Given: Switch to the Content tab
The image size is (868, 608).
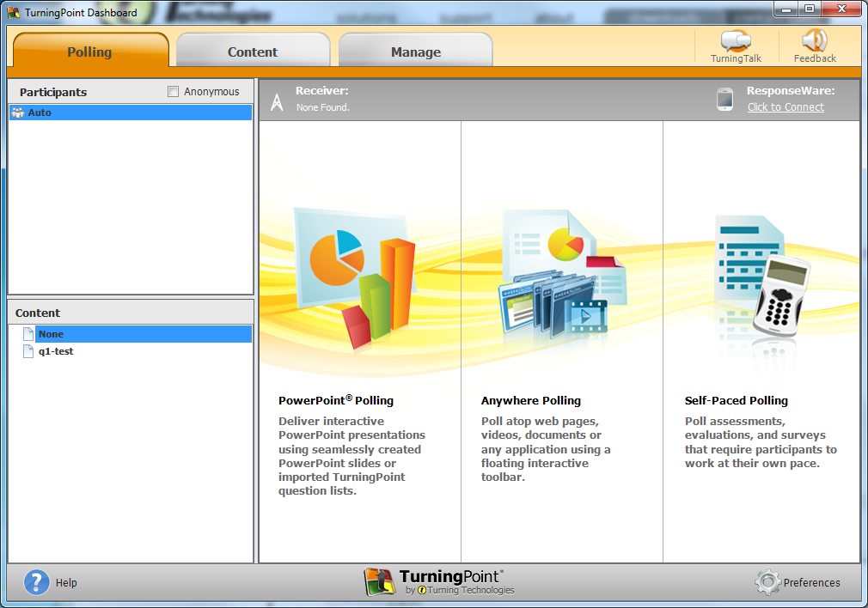Looking at the screenshot, I should click(253, 52).
